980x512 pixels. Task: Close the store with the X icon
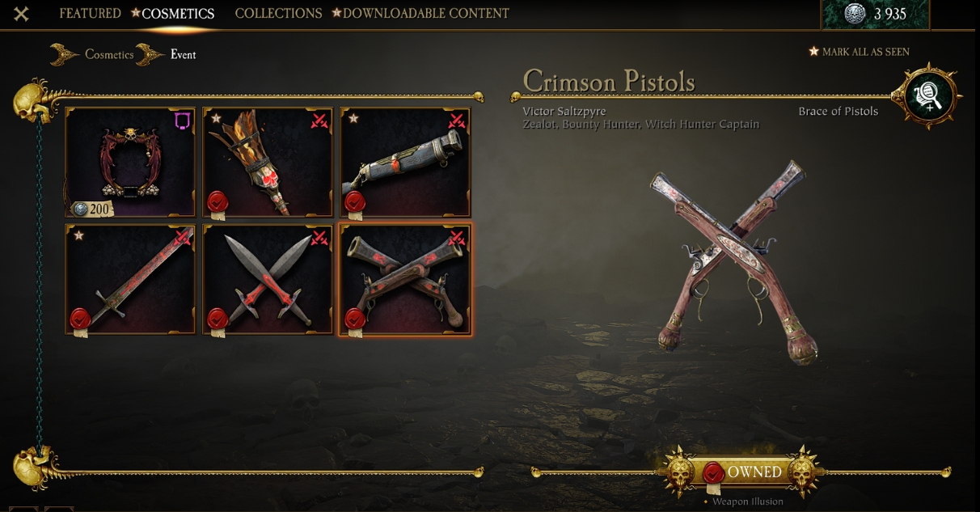click(21, 14)
